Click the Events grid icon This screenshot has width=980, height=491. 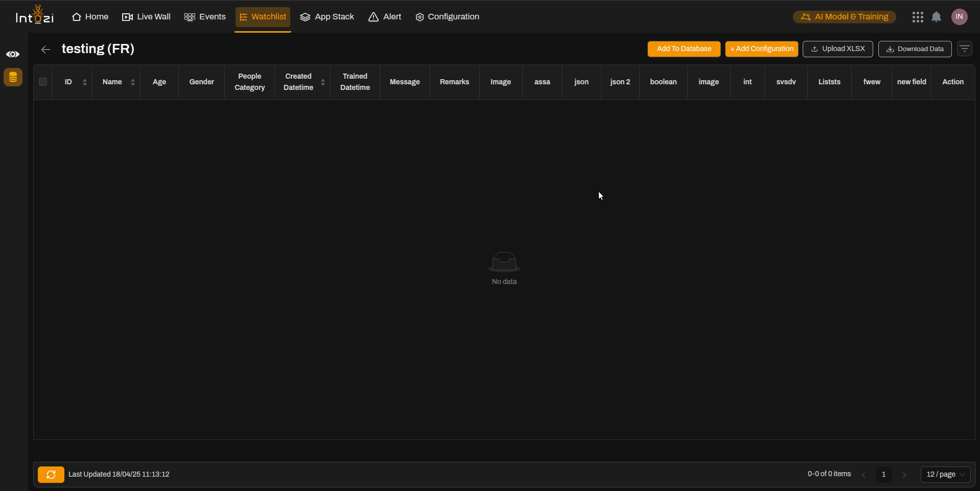tap(190, 16)
